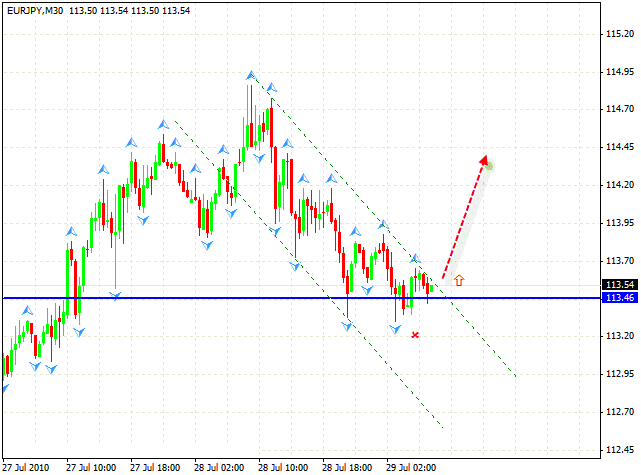
Task: Click the 114.70 price axis label
Action: click(620, 109)
